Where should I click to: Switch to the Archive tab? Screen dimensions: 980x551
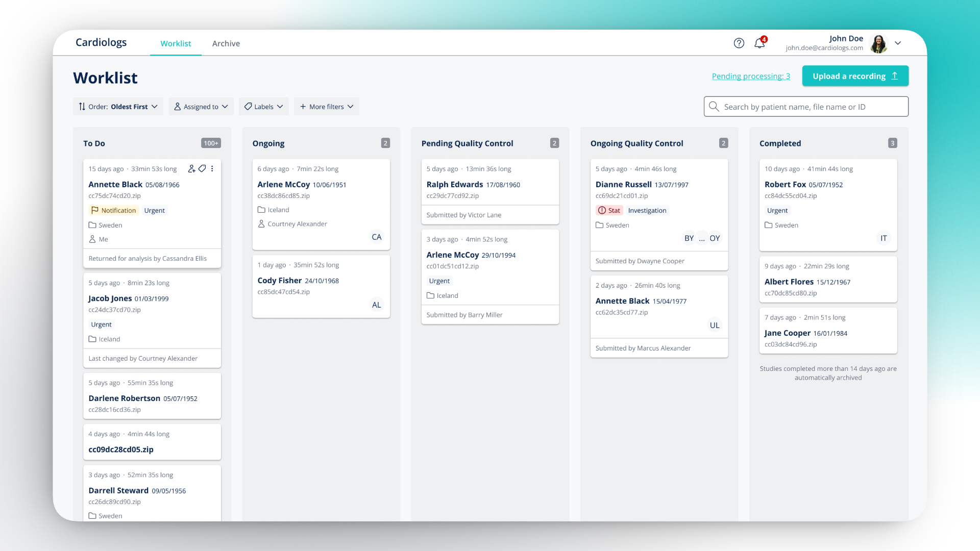(x=226, y=43)
